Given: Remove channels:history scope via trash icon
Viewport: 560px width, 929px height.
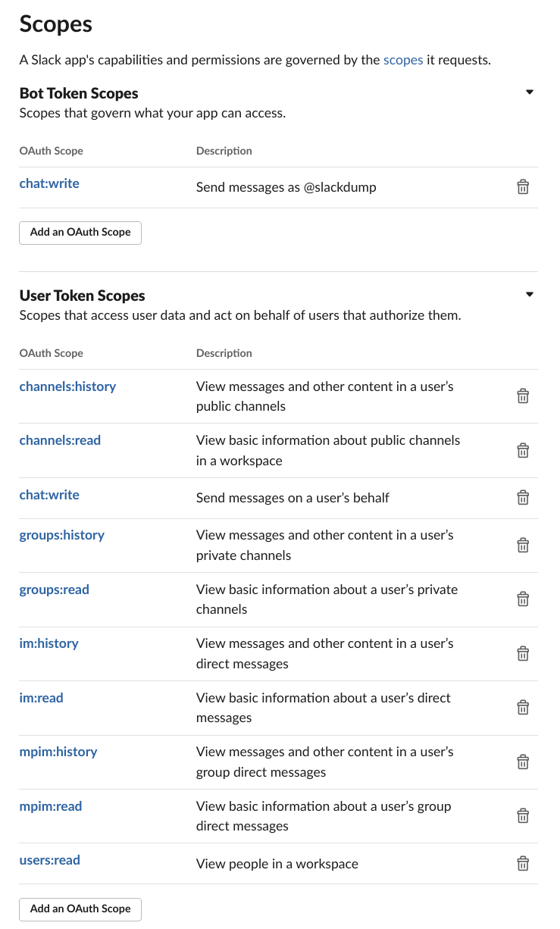Looking at the screenshot, I should (x=523, y=396).
